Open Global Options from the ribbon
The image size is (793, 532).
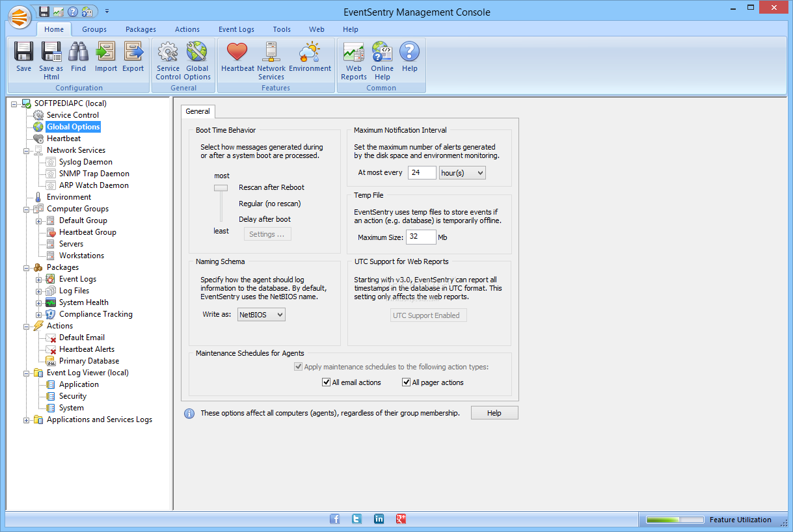coord(197,61)
